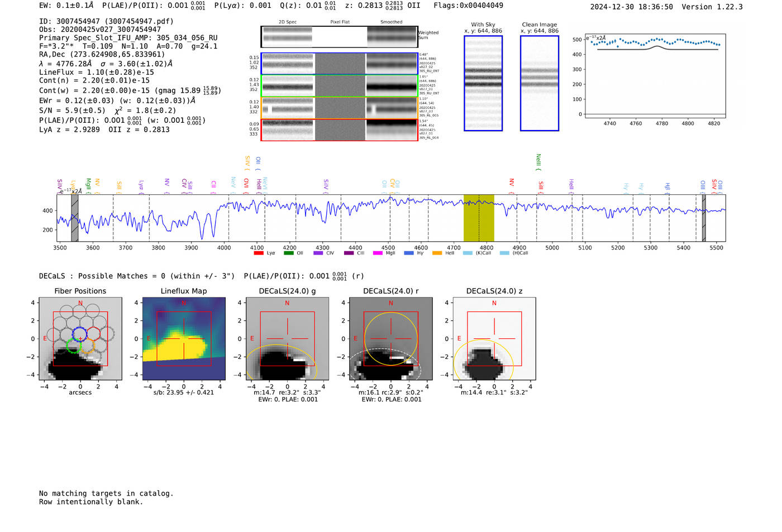This screenshot has width=782, height=532.
Task: Select the orange HeII legend swatch
Action: coord(437,253)
